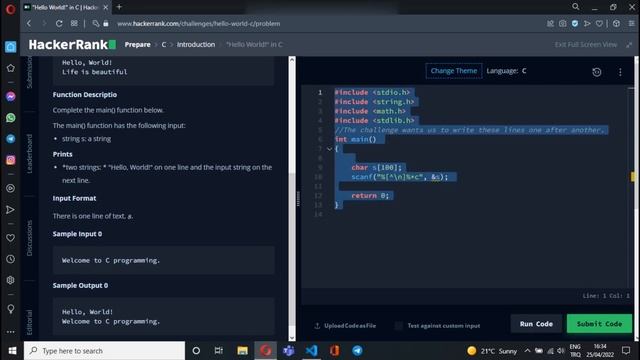640x360 pixels.
Task: Open the Easy Setup menu icon
Action: coord(631,24)
